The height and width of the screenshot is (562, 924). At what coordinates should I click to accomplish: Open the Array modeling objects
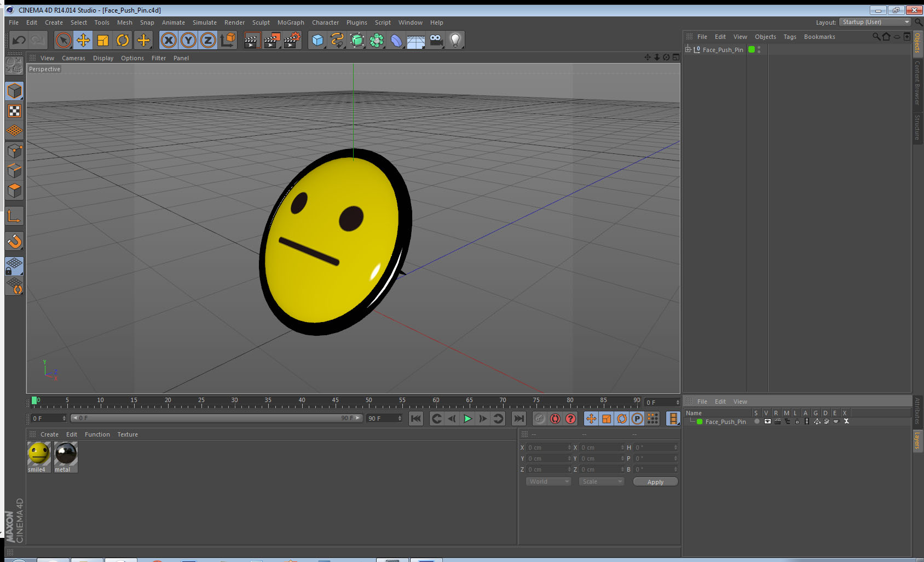point(377,40)
